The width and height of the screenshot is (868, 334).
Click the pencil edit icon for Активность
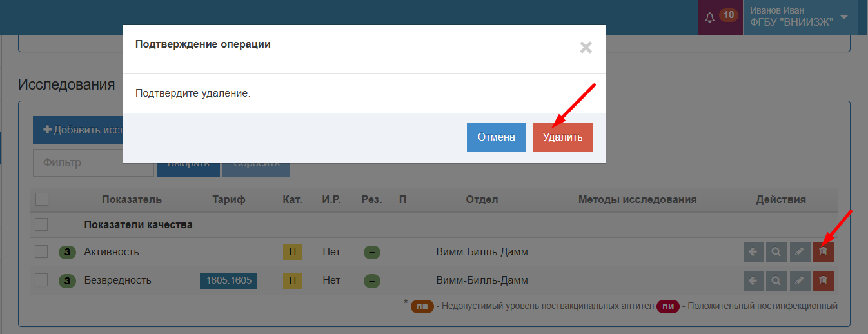(800, 251)
